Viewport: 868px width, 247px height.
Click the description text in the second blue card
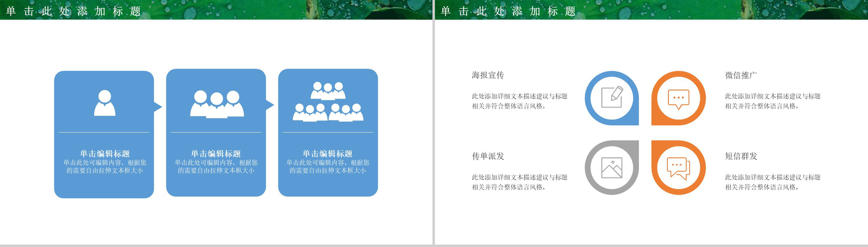216,167
